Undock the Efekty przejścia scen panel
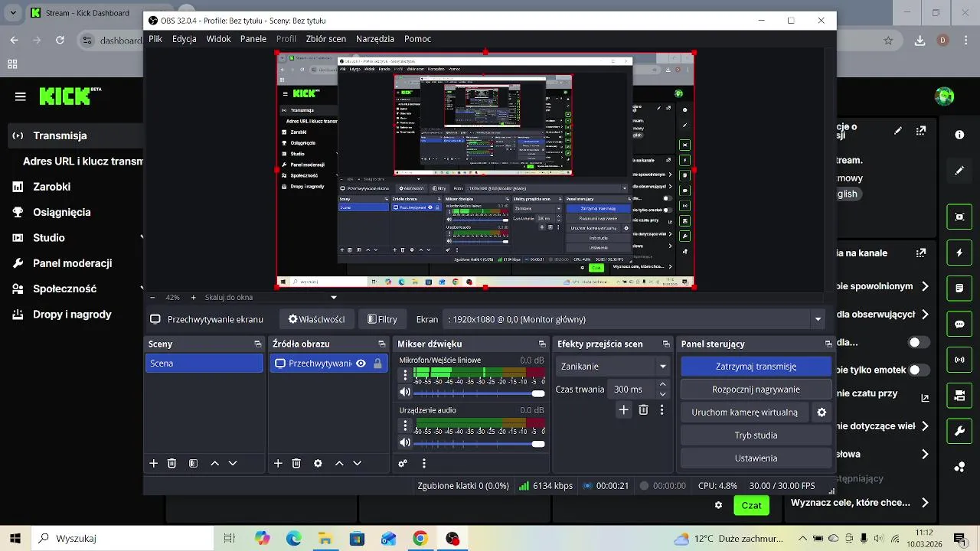980x551 pixels. click(x=666, y=344)
